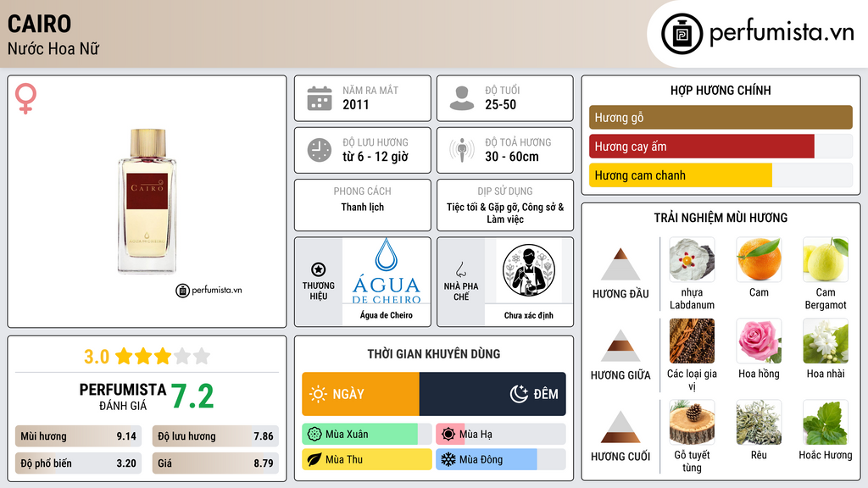Click the Mùa Đông season bar
The height and width of the screenshot is (488, 868).
tap(501, 459)
